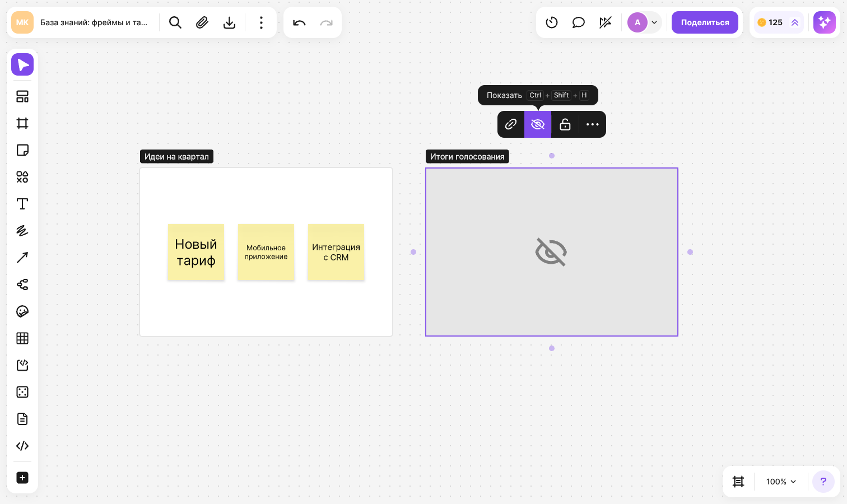The width and height of the screenshot is (847, 504).
Task: Select the cursor pointer tool
Action: tap(22, 65)
